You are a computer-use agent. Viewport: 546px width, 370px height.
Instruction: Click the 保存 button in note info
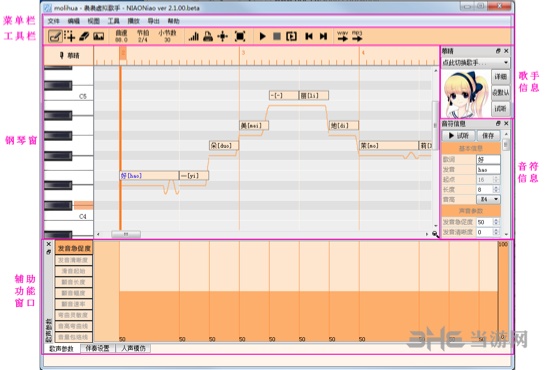click(488, 135)
